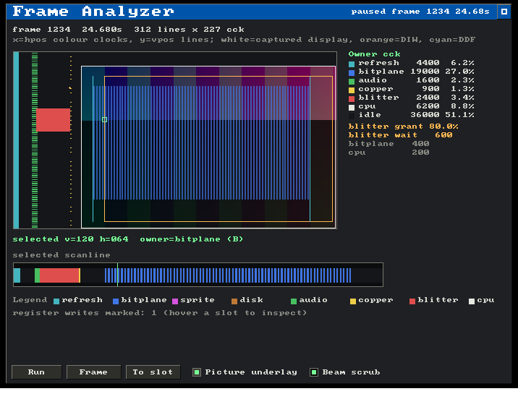Click the blitter swatch in Legend row
This screenshot has width=518, height=420.
click(x=412, y=301)
